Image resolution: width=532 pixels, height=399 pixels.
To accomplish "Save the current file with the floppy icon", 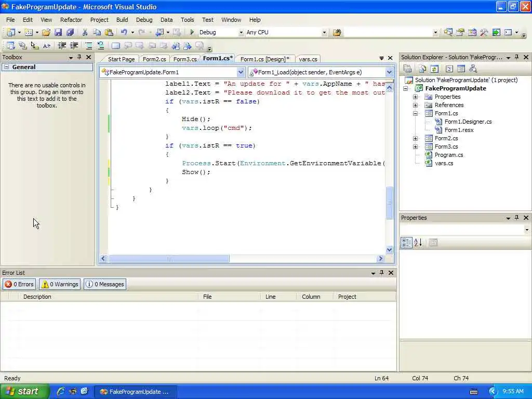I will tap(58, 32).
